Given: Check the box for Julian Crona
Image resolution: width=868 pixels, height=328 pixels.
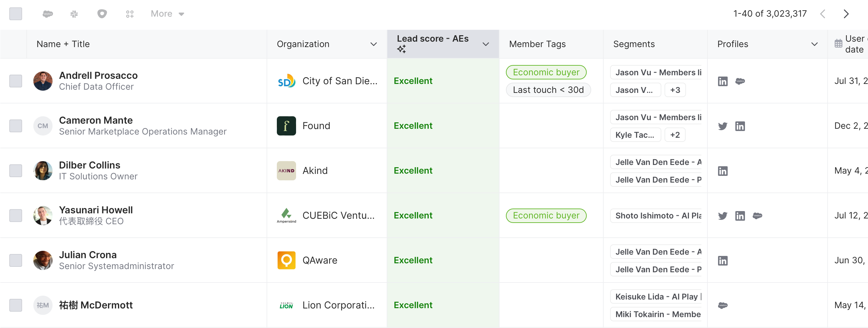Looking at the screenshot, I should click(15, 260).
